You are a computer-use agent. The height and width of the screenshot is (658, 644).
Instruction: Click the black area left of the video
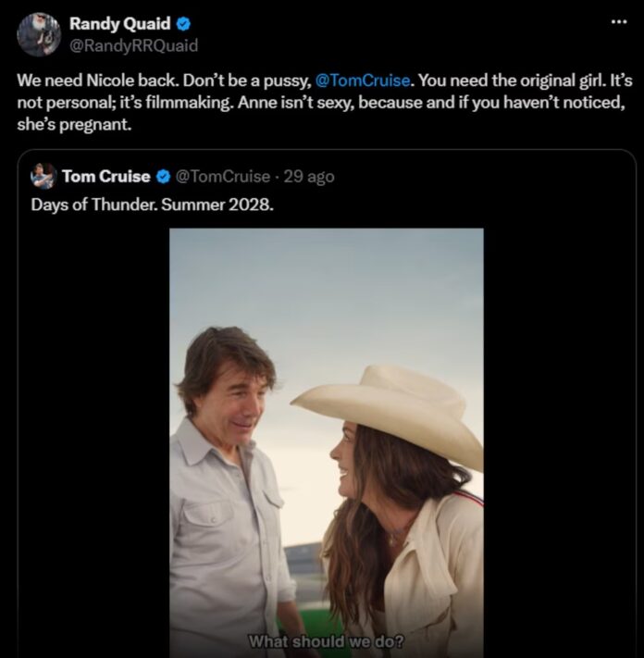93,443
